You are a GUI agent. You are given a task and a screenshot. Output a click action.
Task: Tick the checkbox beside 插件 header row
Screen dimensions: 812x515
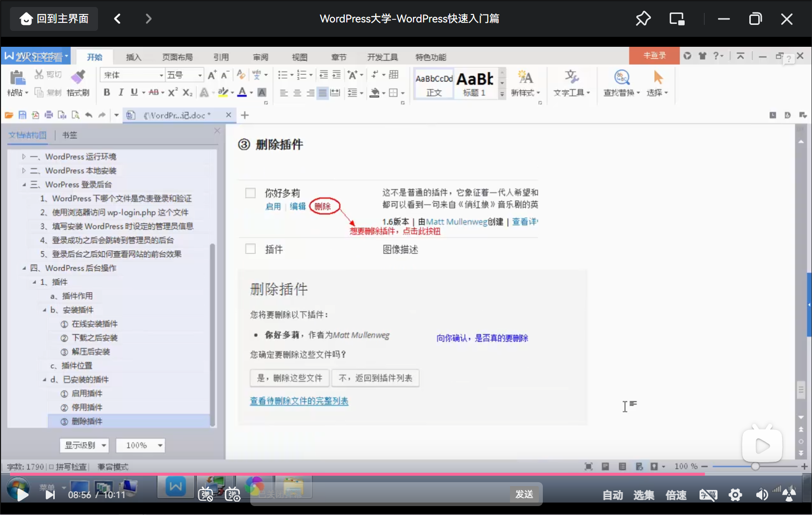250,249
